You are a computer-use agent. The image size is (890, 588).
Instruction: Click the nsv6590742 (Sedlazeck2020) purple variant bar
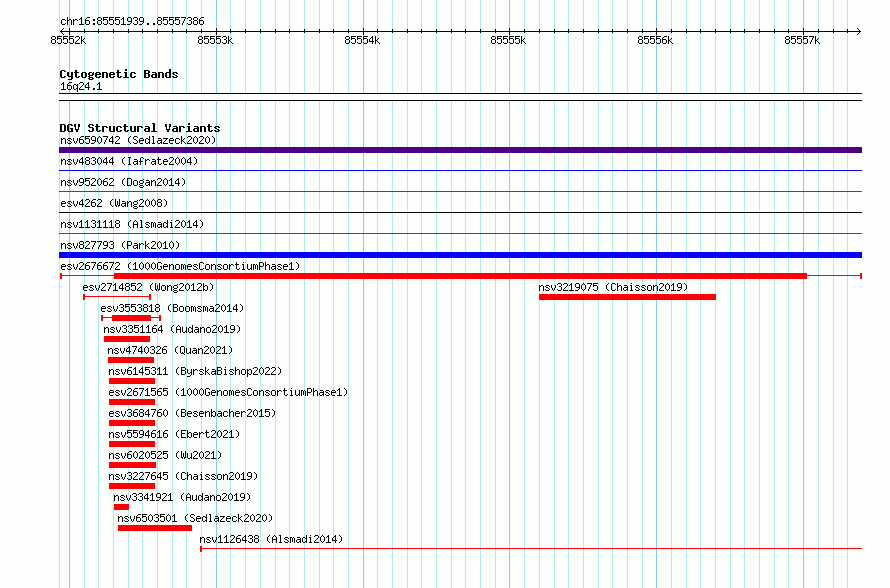coord(460,150)
